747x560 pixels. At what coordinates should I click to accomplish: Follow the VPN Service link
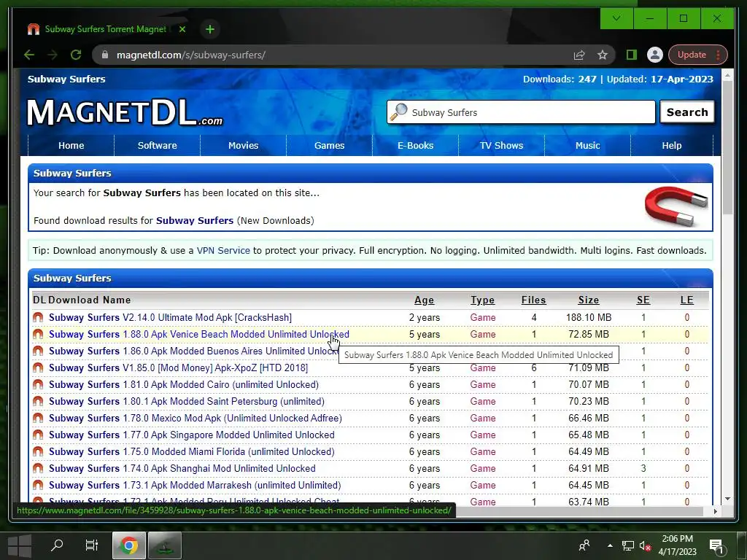[x=223, y=251]
